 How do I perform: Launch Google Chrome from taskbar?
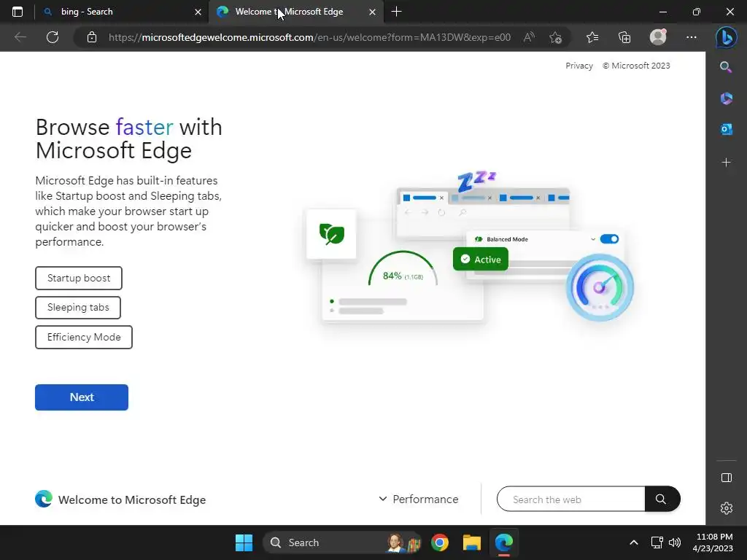pos(440,542)
